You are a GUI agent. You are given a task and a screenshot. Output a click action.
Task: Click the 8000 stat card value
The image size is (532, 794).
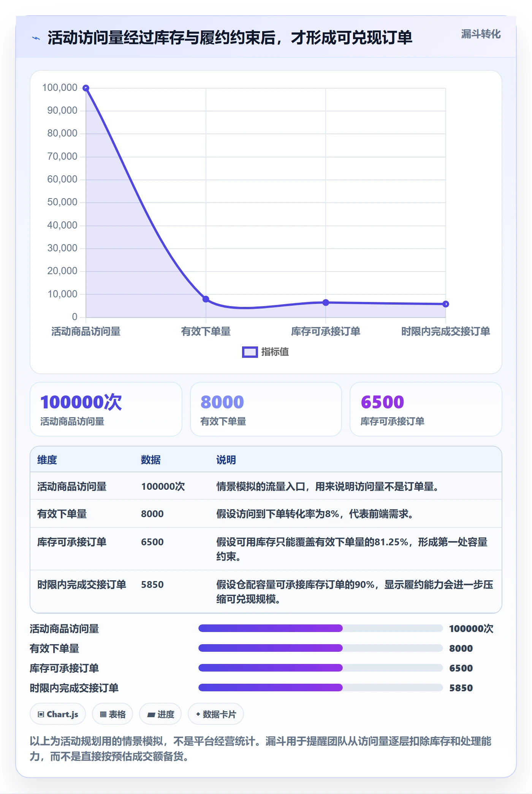pyautogui.click(x=222, y=402)
